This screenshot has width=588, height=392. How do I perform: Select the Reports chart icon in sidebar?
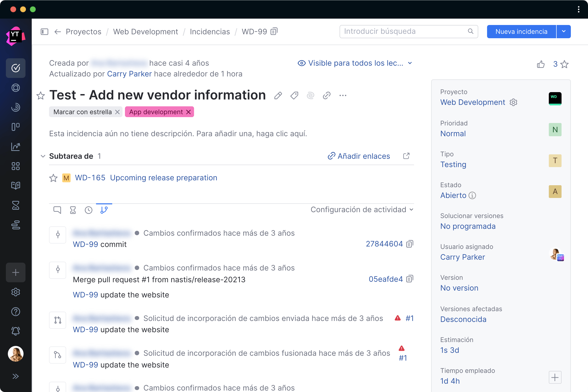[x=15, y=147]
